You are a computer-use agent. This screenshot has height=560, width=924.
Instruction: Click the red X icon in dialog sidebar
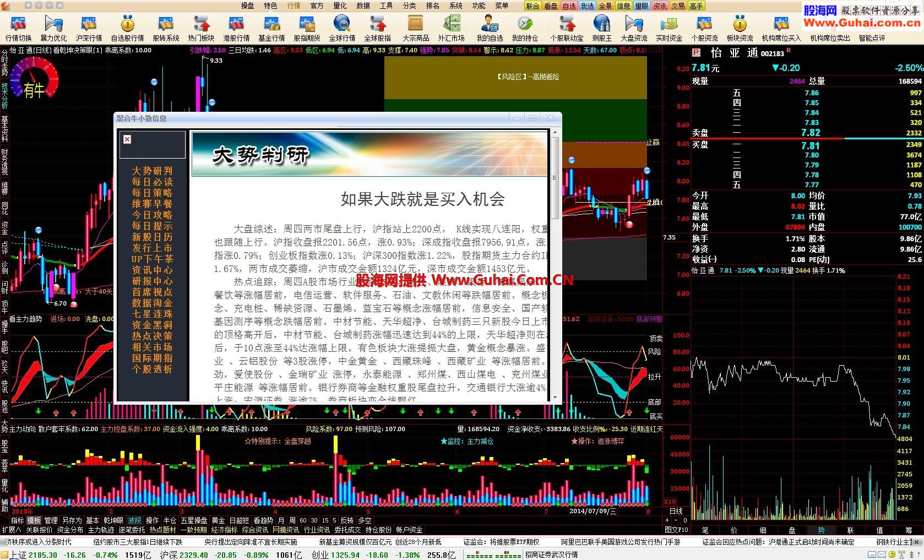(x=127, y=139)
